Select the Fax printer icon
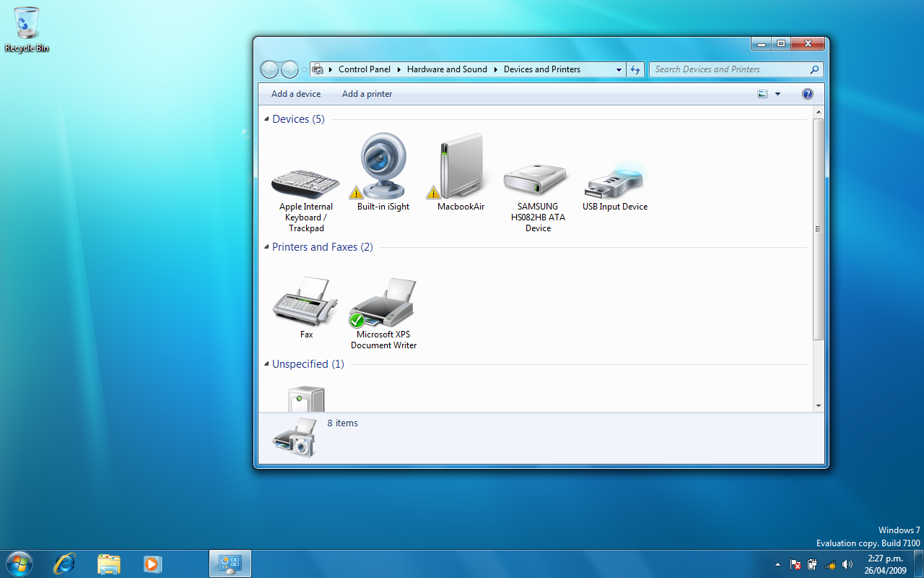Screen dimensions: 924x578 pyautogui.click(x=306, y=302)
